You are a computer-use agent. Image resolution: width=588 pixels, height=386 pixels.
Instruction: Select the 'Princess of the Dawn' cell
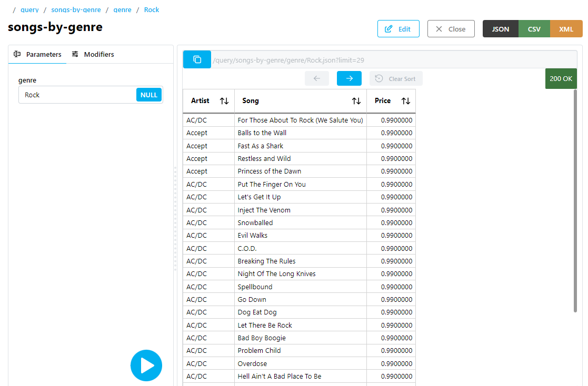301,171
